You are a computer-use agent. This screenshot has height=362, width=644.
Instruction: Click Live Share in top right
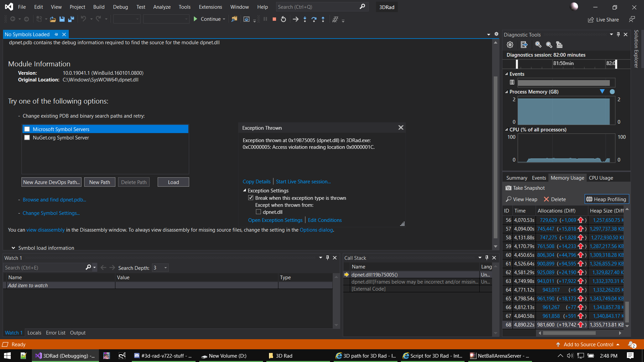603,20
